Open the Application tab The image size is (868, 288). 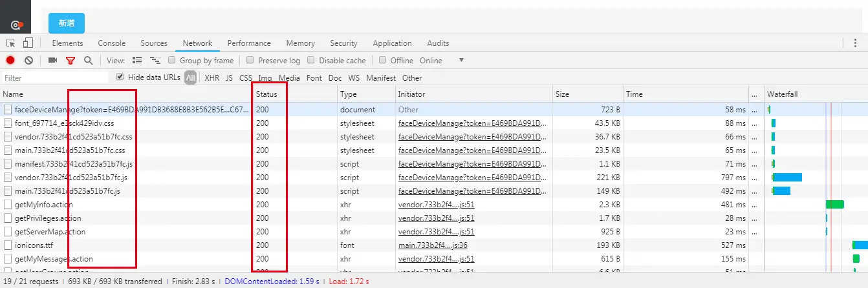pos(392,43)
